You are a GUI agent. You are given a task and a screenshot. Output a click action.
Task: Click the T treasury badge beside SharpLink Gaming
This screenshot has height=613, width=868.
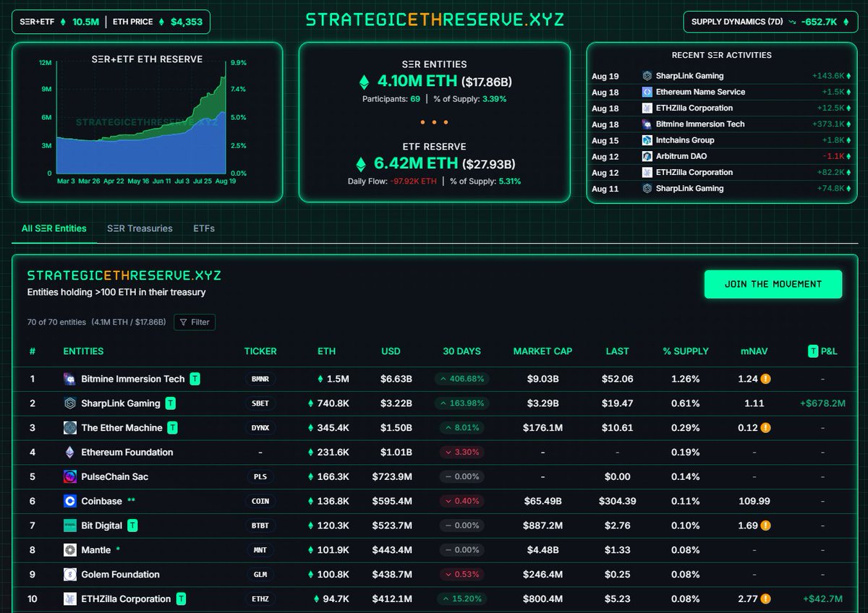[x=170, y=403]
